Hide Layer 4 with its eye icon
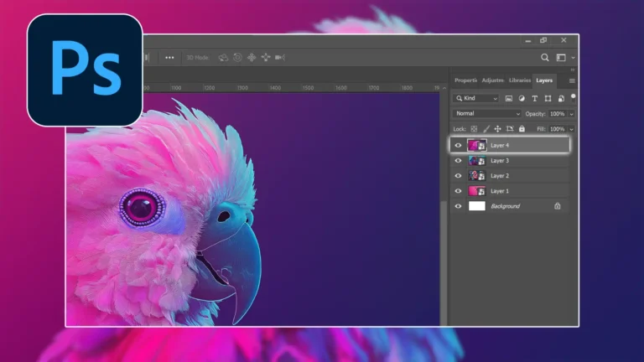This screenshot has width=644, height=362. click(x=458, y=145)
